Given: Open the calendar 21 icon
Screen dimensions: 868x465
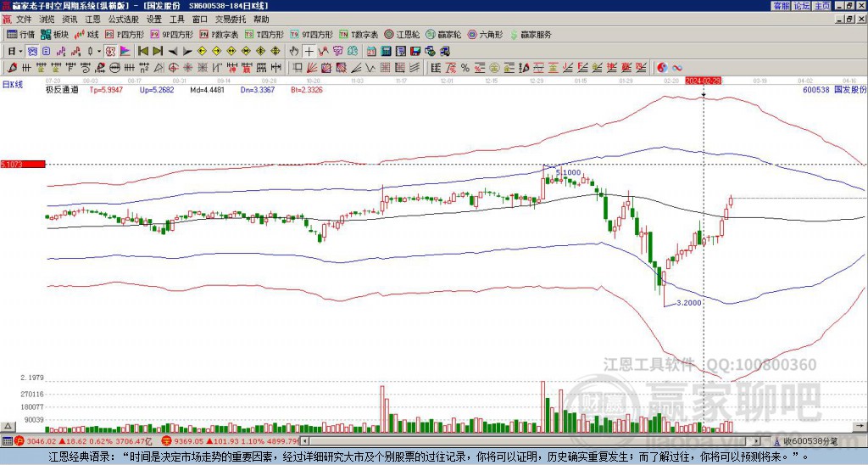Looking at the screenshot, I should click(371, 52).
